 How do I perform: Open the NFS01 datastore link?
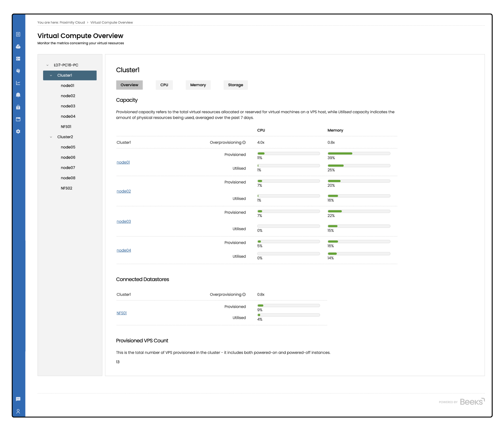121,313
